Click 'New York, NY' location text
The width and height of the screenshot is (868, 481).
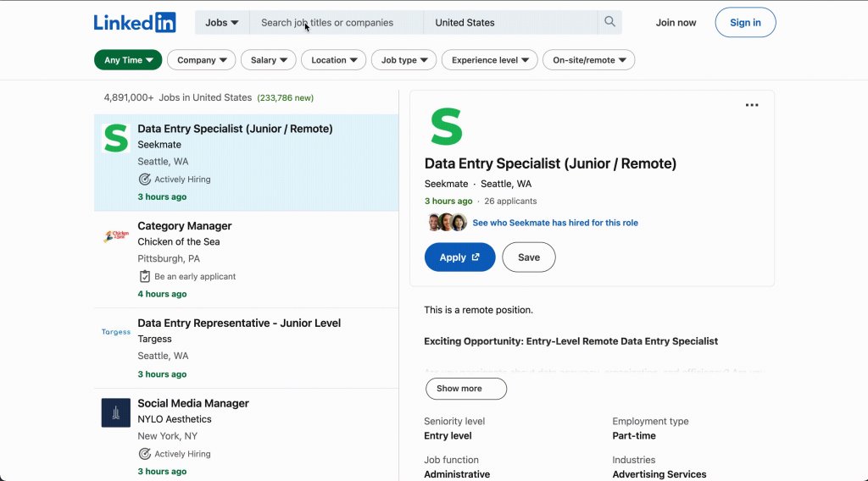[168, 436]
